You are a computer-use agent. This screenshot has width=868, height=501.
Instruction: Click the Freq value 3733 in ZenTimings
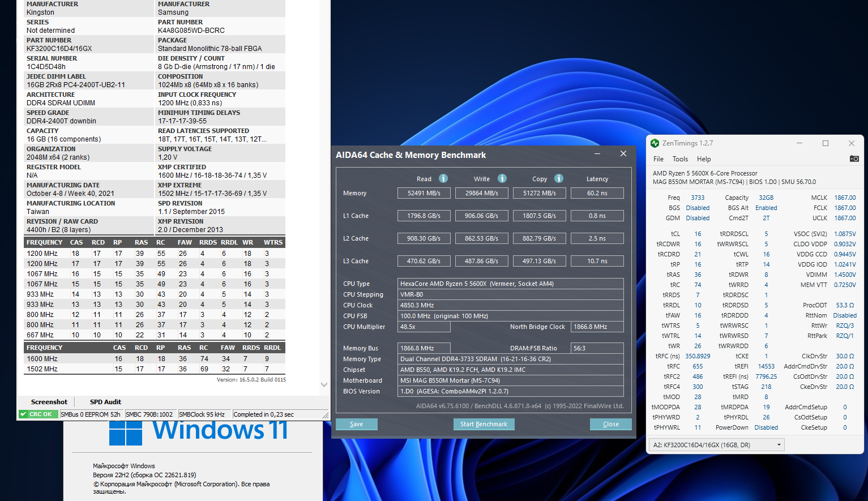[698, 198]
